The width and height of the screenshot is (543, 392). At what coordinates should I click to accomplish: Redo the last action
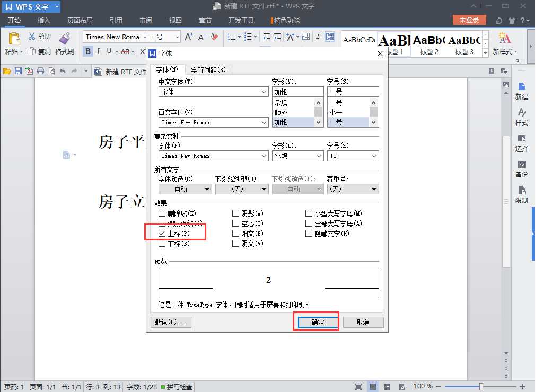click(x=74, y=72)
